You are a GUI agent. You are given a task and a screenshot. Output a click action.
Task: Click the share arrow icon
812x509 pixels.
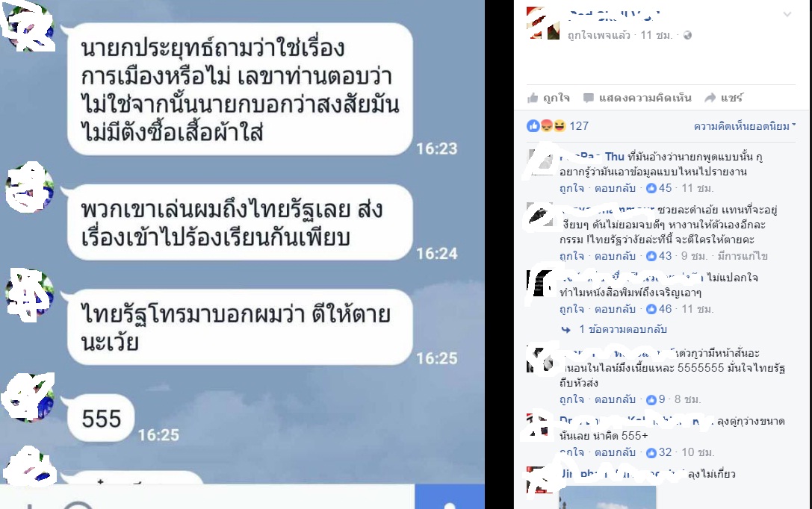click(710, 98)
